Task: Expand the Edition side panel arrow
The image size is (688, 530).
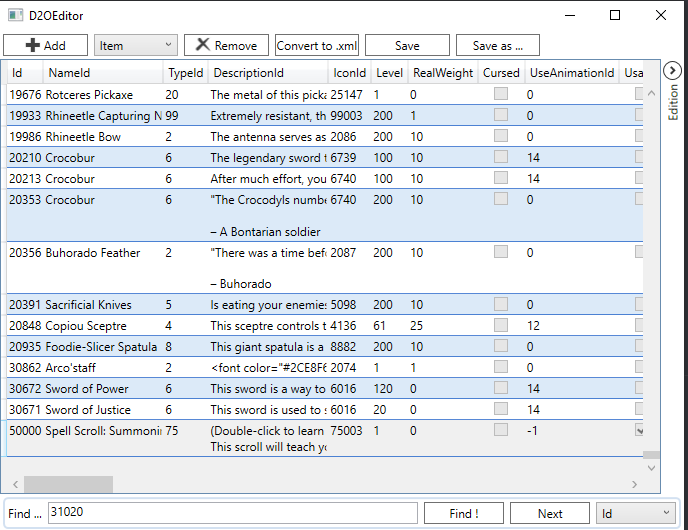Action: (672, 71)
